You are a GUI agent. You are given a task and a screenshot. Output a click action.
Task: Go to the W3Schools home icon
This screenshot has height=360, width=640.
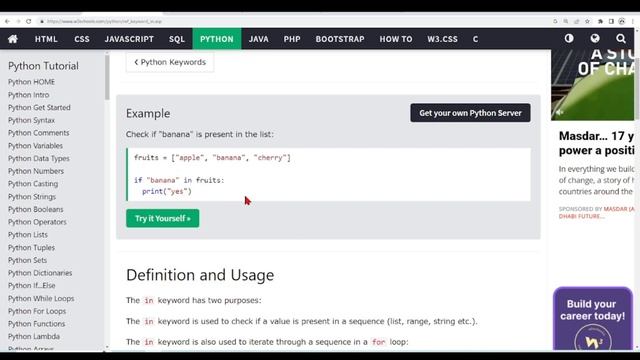click(13, 39)
